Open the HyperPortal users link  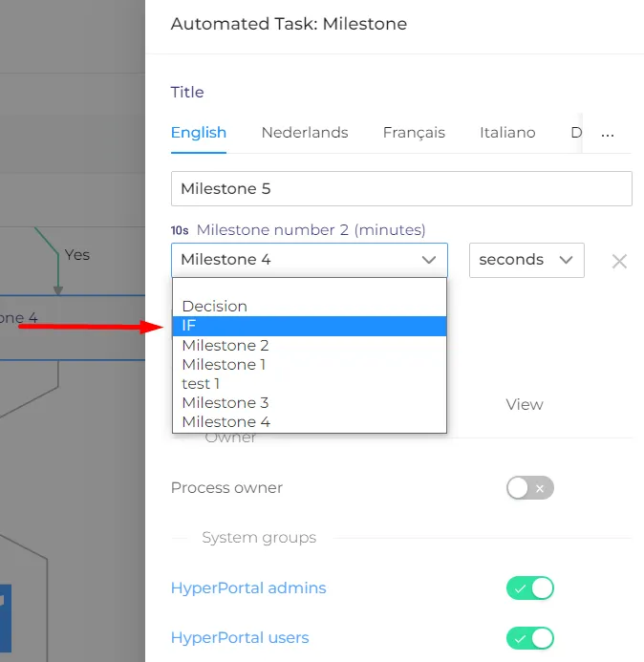pyautogui.click(x=240, y=637)
